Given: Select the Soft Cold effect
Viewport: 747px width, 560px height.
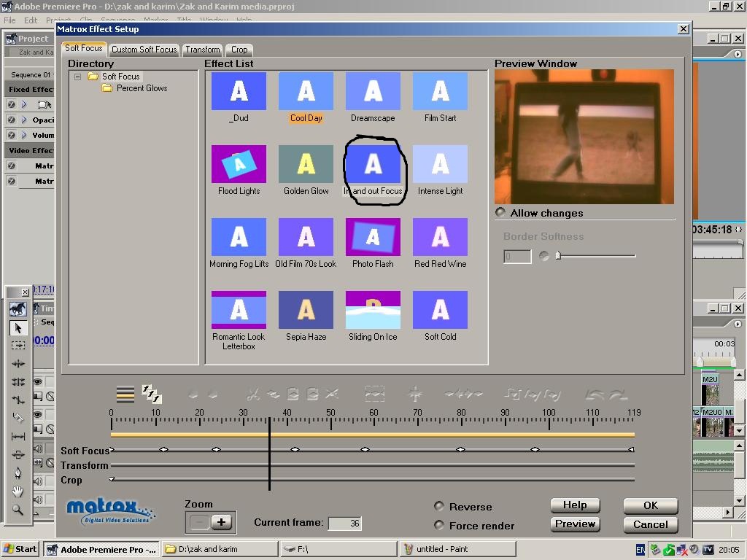Looking at the screenshot, I should [x=440, y=309].
